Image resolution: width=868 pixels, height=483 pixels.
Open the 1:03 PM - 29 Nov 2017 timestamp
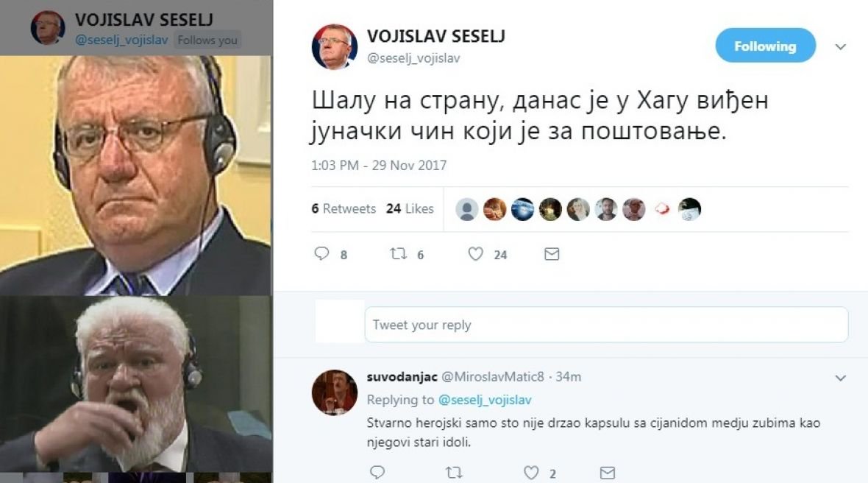(x=379, y=166)
